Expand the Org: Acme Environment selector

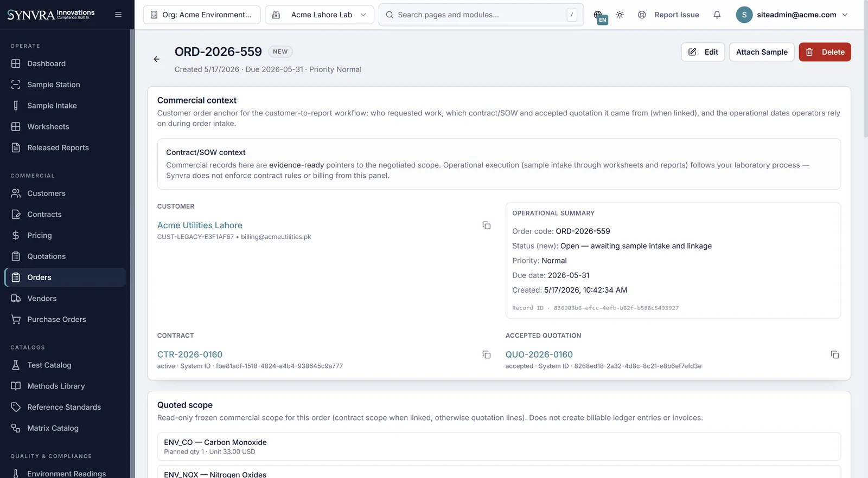click(x=202, y=15)
